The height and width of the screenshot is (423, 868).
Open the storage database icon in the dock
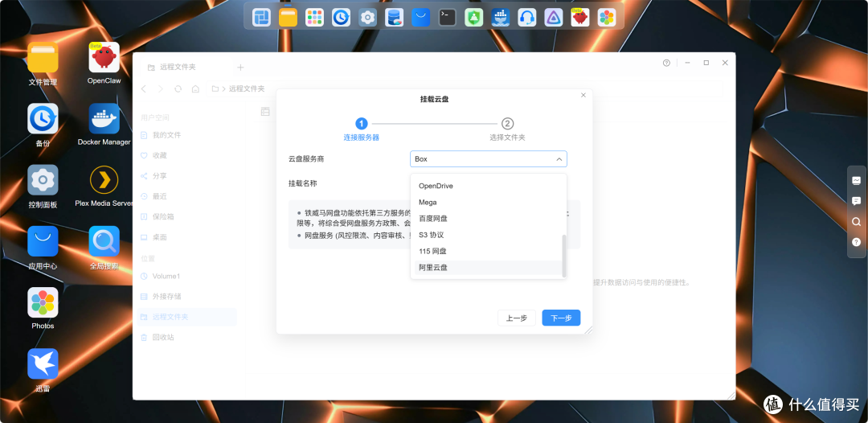[x=394, y=18]
